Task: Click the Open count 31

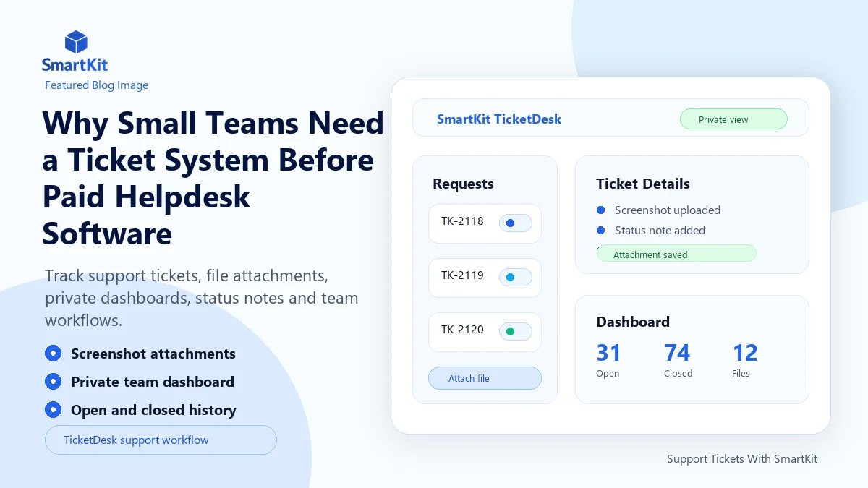Action: click(608, 353)
